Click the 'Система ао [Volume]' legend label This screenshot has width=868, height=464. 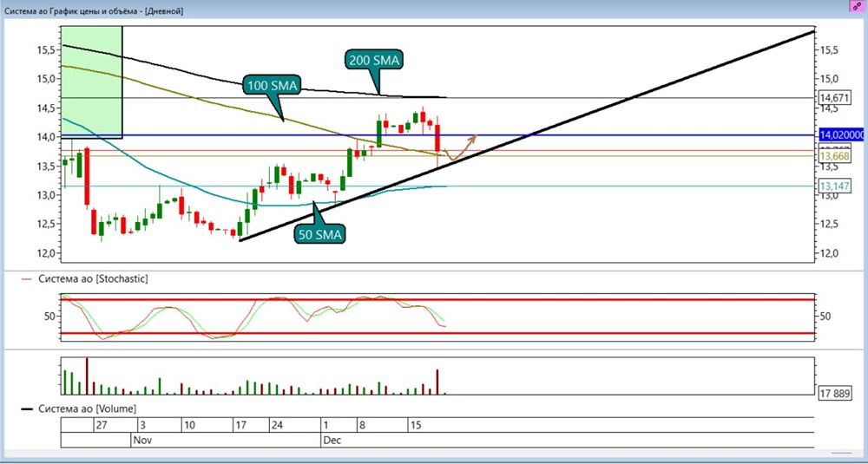click(87, 408)
